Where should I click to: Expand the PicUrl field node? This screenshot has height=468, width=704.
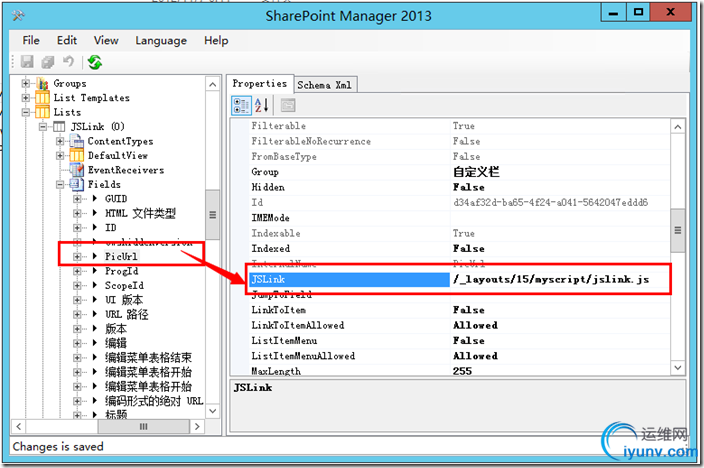tap(77, 256)
